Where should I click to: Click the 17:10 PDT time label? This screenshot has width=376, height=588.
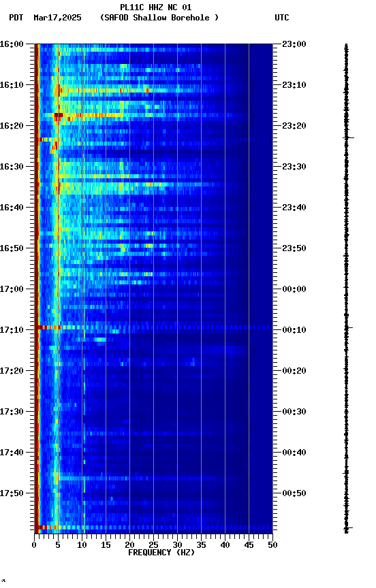click(x=12, y=330)
